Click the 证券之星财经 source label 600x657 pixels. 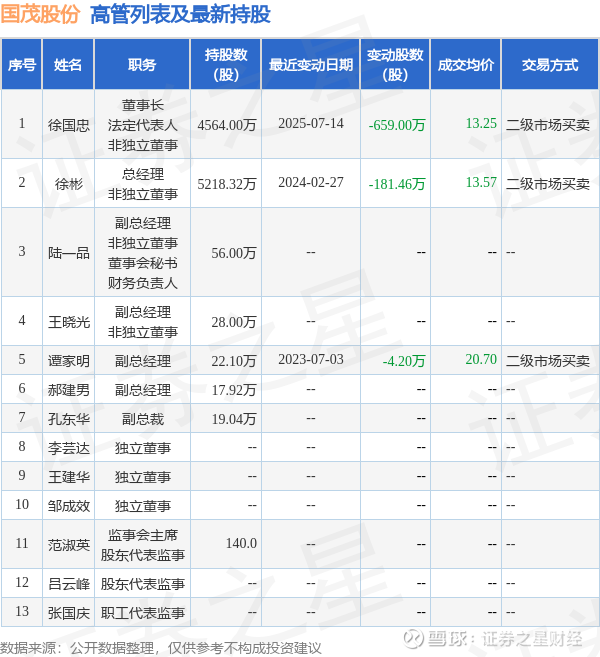[532, 639]
